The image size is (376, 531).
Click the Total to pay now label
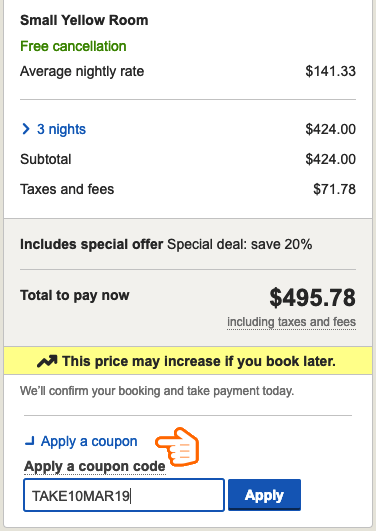coord(75,295)
